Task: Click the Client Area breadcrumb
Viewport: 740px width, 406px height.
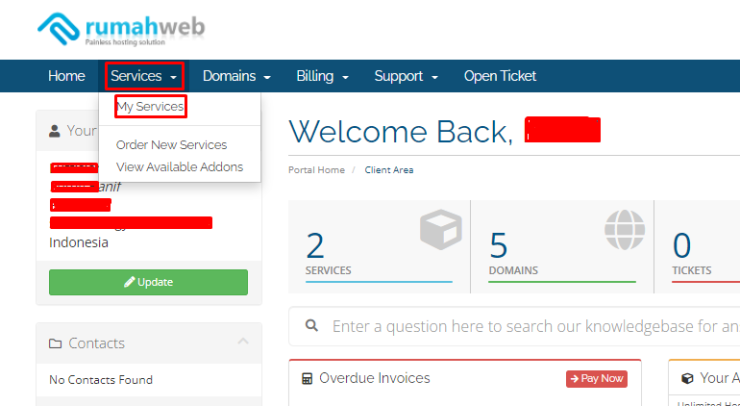Action: pyautogui.click(x=389, y=170)
